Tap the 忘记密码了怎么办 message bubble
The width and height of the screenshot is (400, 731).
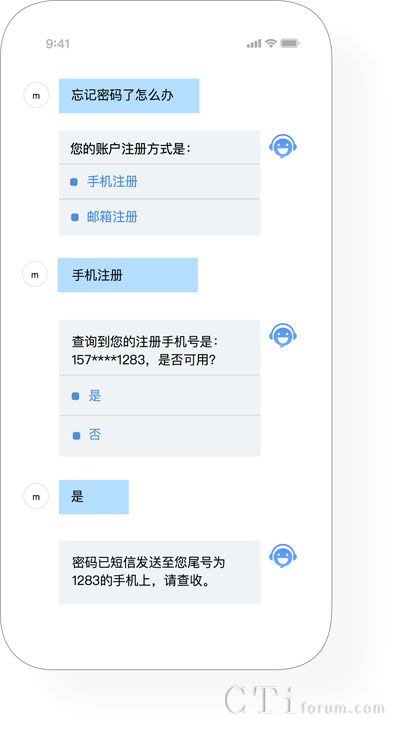129,96
